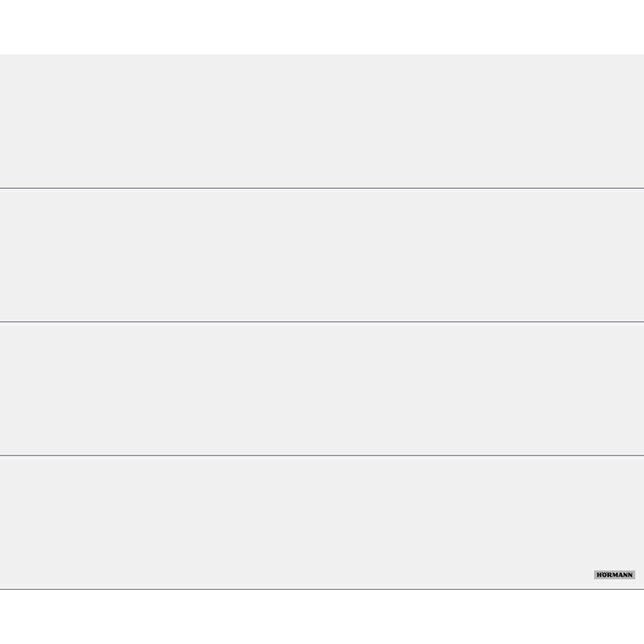Click the white margin below the door
The image size is (644, 644).
(x=322, y=617)
